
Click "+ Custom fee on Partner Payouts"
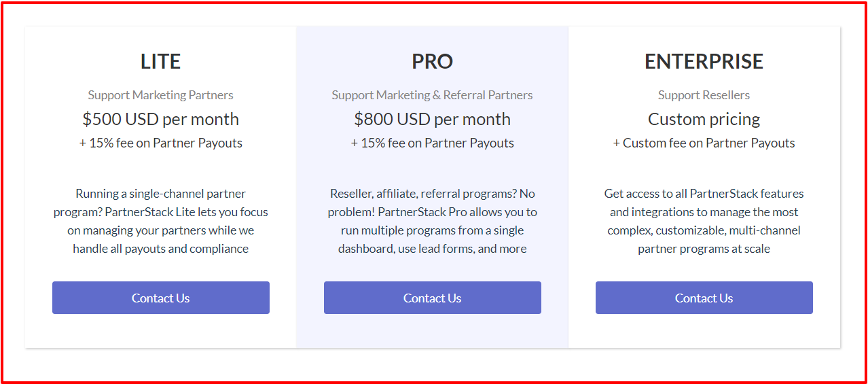click(x=704, y=143)
